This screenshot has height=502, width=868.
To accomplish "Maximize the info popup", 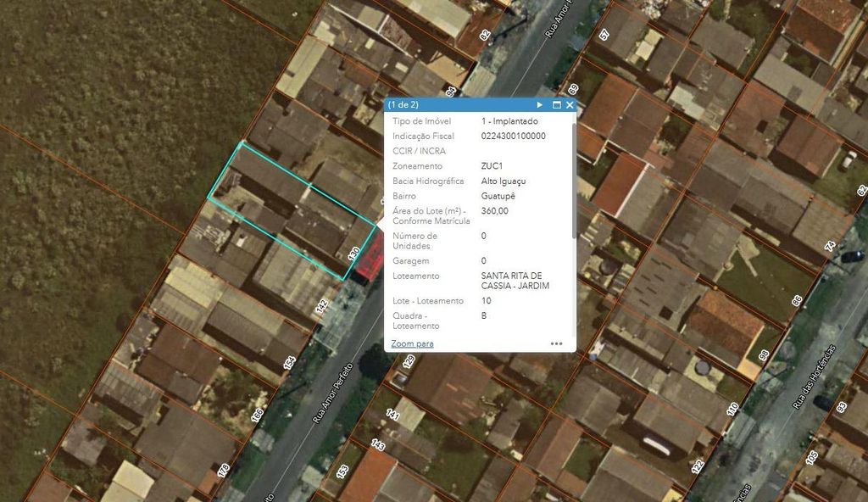I will 556,104.
